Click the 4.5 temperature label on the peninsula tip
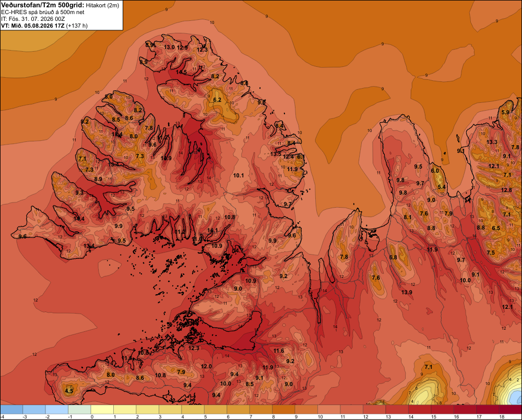 69,391
